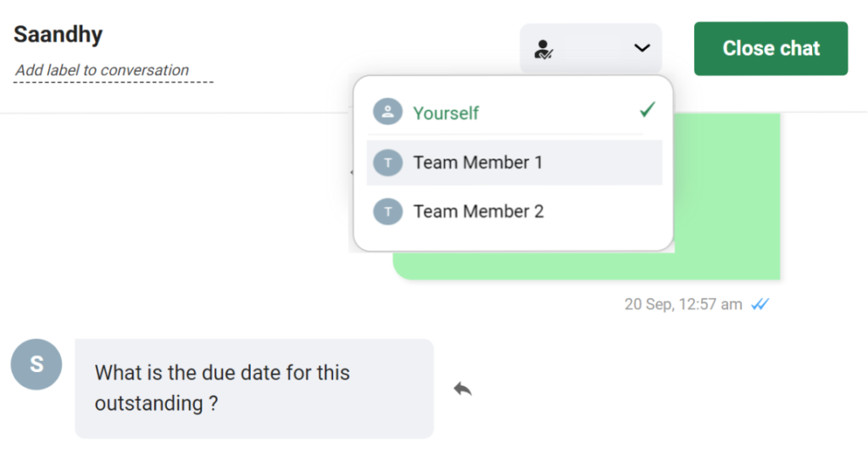The width and height of the screenshot is (868, 449).
Task: Toggle the green checkmark beside Yourself
Action: coord(647,109)
